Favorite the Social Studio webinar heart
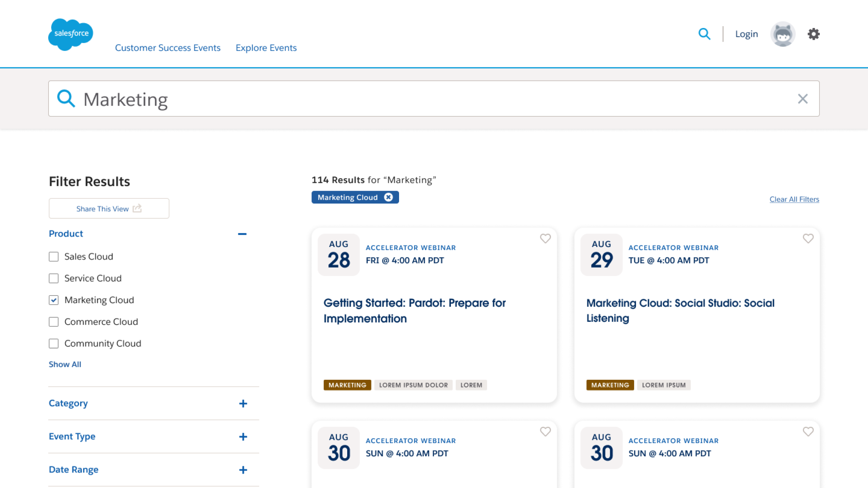The width and height of the screenshot is (868, 488). (808, 238)
